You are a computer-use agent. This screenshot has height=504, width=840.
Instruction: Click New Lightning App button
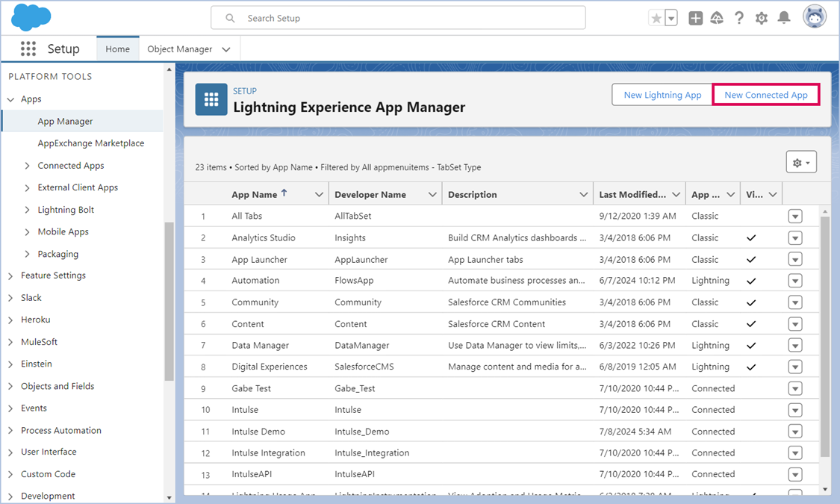coord(662,95)
